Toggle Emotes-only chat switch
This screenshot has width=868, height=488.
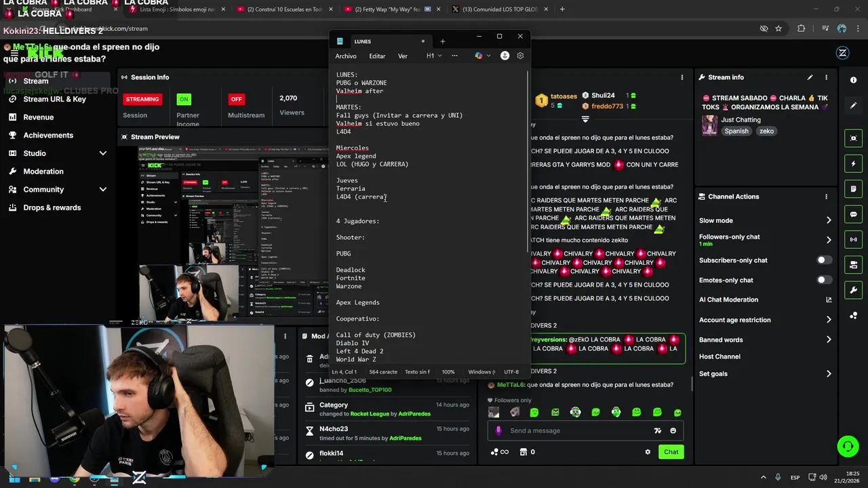[824, 280]
